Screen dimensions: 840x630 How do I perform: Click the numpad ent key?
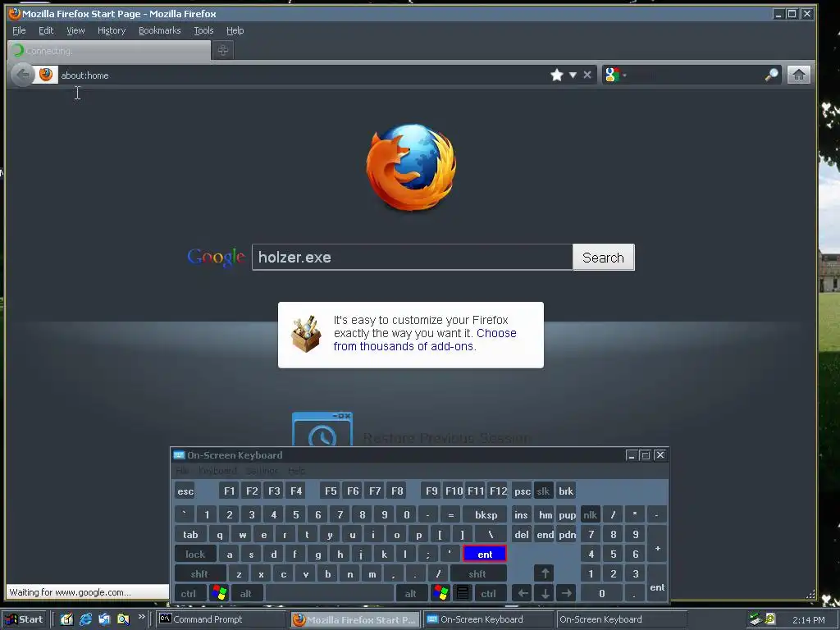pos(657,584)
